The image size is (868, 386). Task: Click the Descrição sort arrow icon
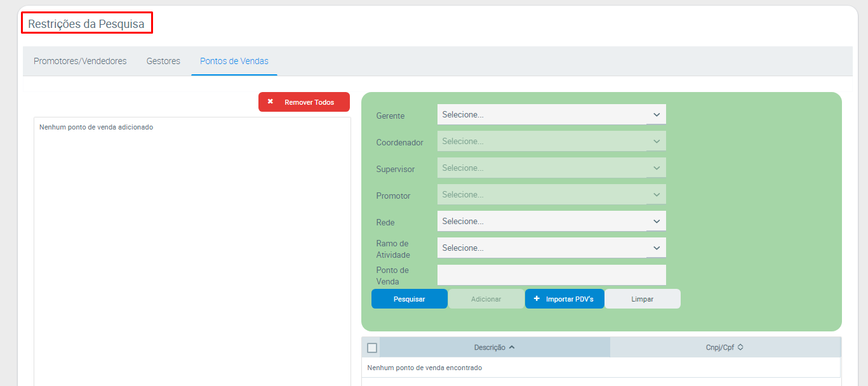click(x=512, y=347)
